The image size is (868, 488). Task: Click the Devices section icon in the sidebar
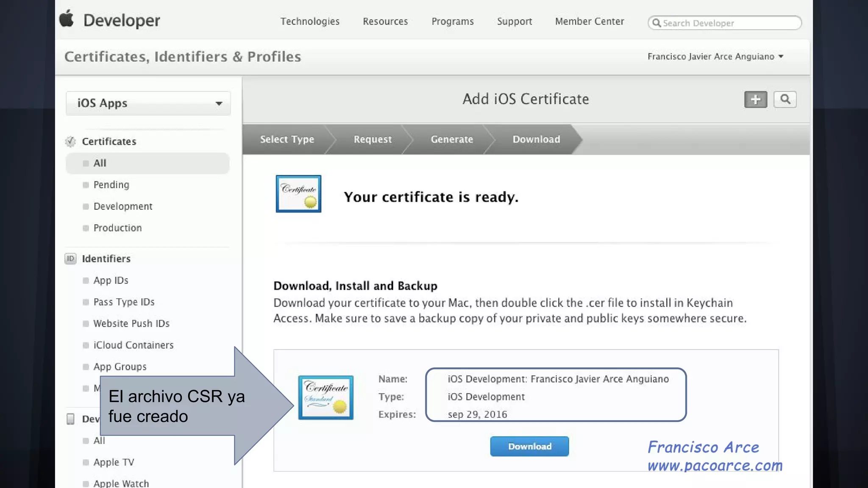pyautogui.click(x=71, y=419)
